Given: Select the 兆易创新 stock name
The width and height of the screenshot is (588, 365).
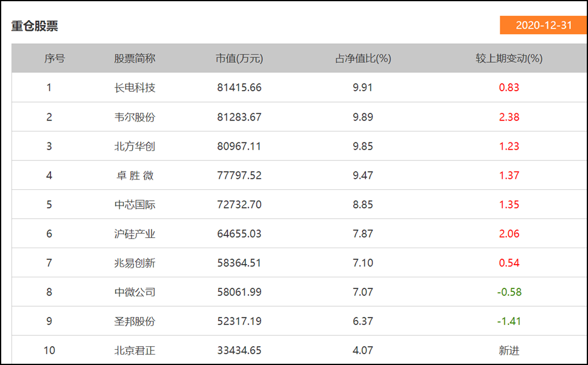Looking at the screenshot, I should (x=135, y=263).
